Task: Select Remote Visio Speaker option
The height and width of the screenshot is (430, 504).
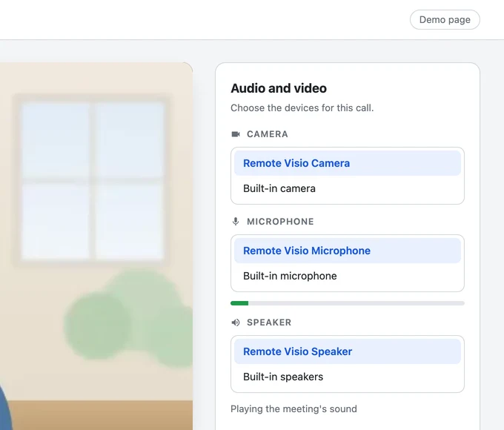Action: click(x=348, y=351)
